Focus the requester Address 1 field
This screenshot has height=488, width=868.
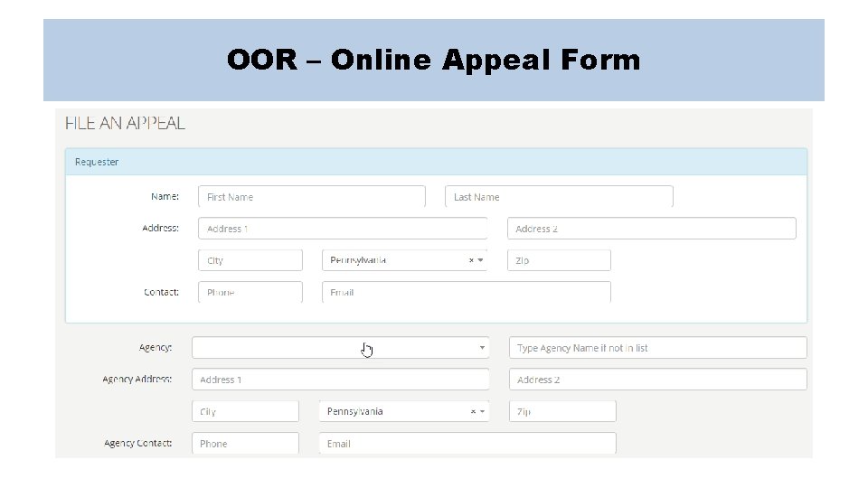pos(343,229)
